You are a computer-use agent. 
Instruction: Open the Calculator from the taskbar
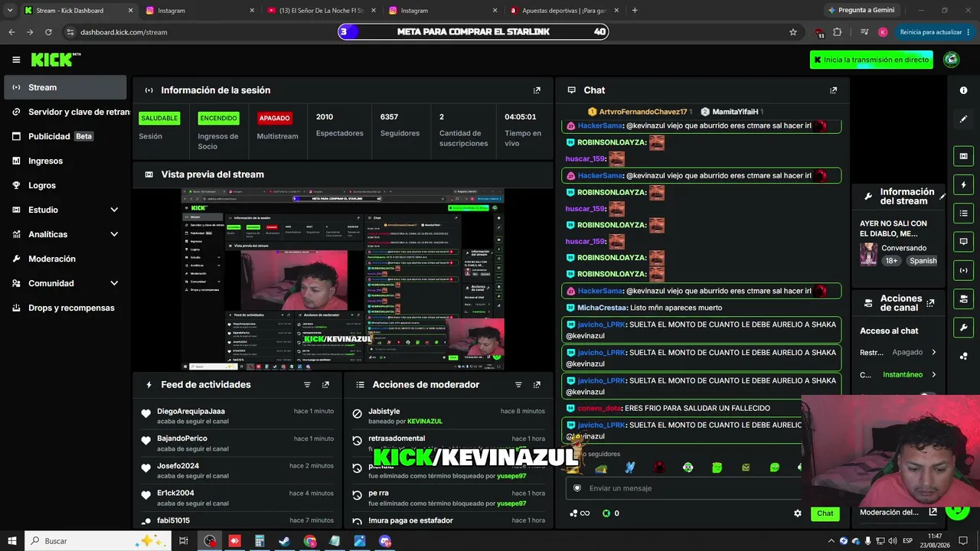click(260, 541)
